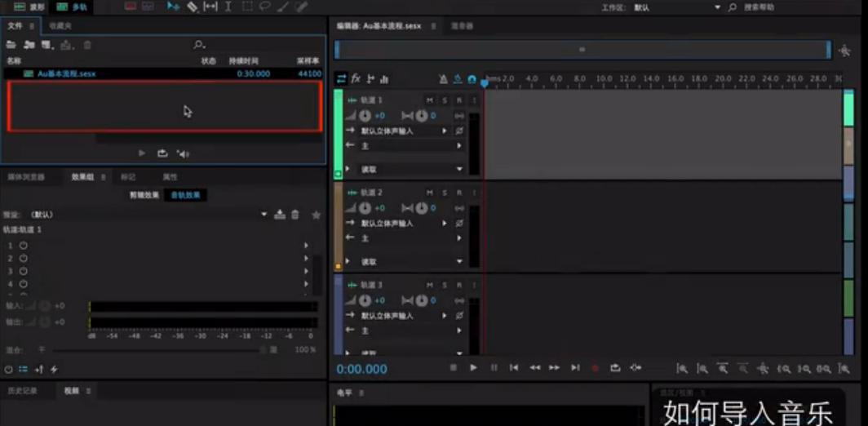This screenshot has width=868, height=426.
Task: Toggle the metronome icon above tracks
Action: tap(443, 79)
